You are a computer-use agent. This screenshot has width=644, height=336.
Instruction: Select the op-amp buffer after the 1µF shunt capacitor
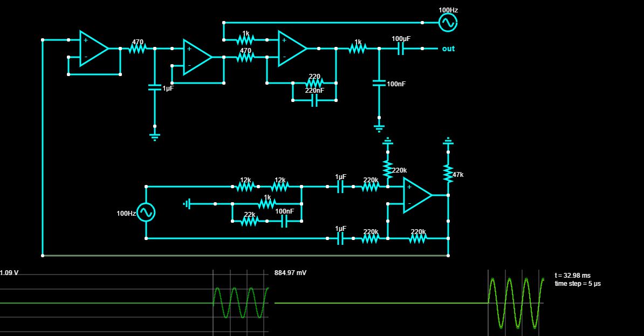pos(197,57)
